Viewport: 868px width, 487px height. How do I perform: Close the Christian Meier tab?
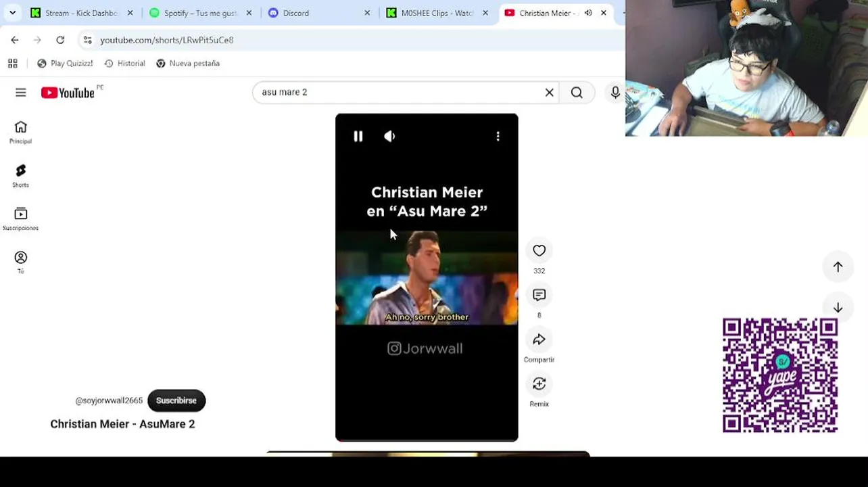[604, 13]
